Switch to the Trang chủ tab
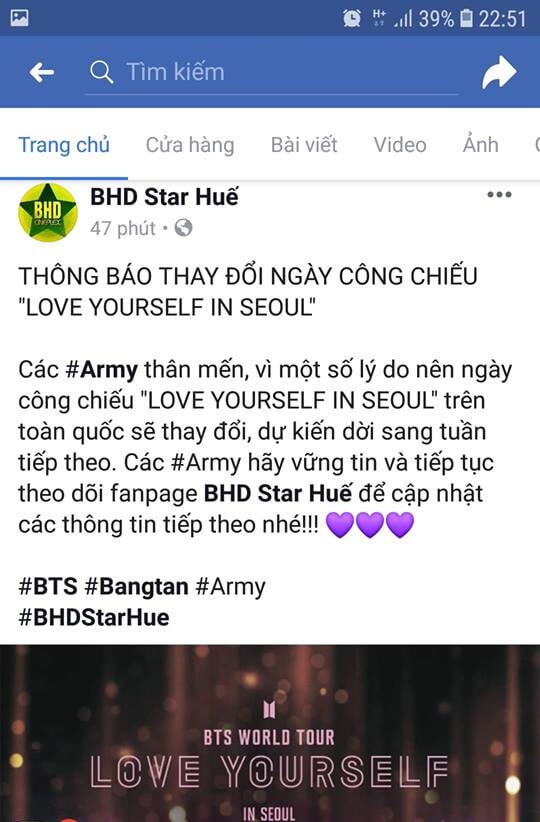Screen dimensions: 540x822 click(64, 145)
